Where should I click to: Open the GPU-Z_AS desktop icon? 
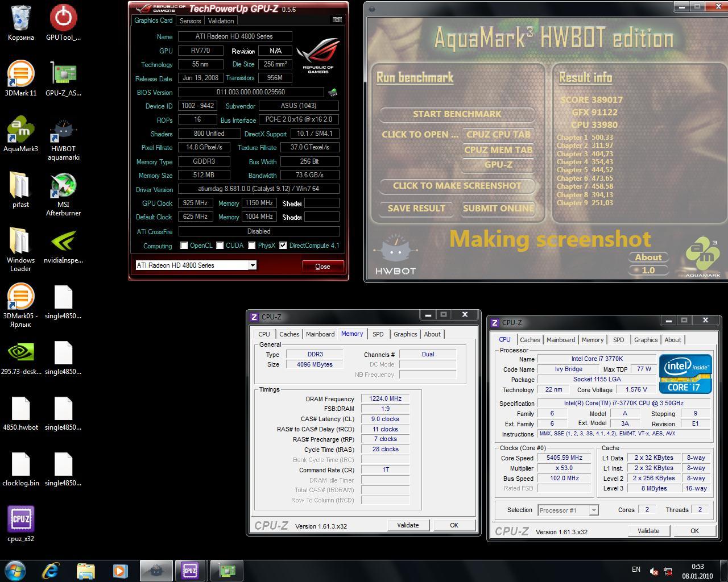63,79
